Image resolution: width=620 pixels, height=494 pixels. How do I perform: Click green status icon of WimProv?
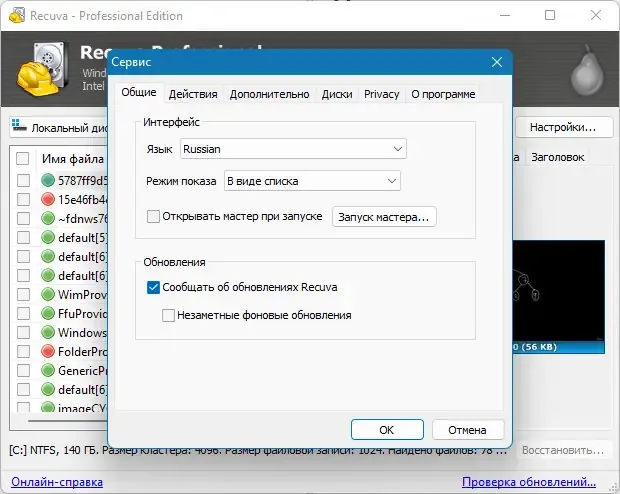click(x=48, y=294)
